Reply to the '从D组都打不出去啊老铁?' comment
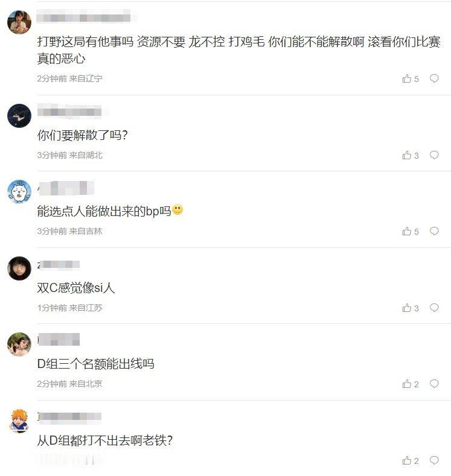451x476 pixels. point(434,460)
